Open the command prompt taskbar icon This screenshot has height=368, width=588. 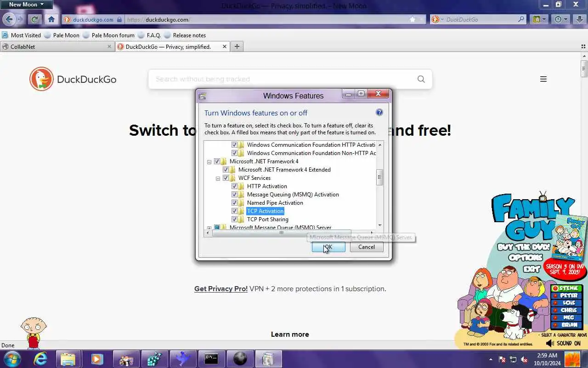pyautogui.click(x=211, y=359)
